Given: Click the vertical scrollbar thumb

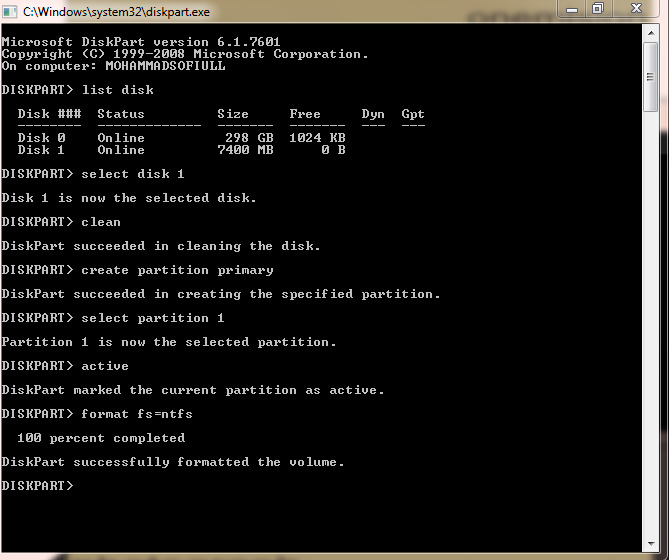Looking at the screenshot, I should click(x=651, y=77).
